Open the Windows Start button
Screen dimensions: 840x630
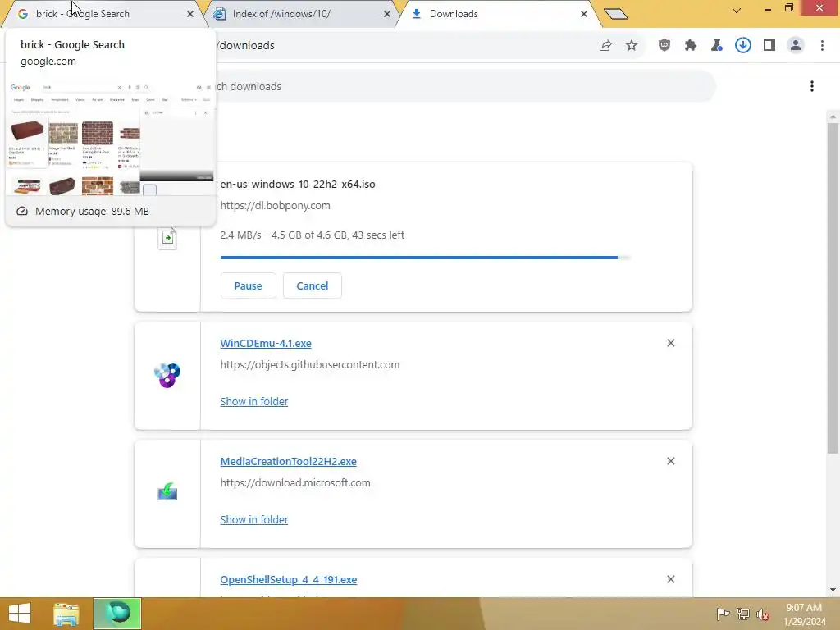click(20, 614)
